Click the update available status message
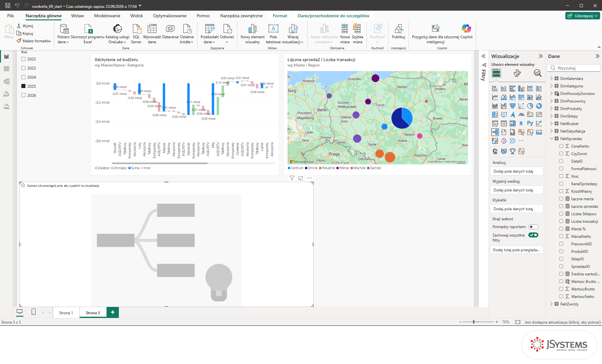The width and height of the screenshot is (602, 364). click(562, 322)
